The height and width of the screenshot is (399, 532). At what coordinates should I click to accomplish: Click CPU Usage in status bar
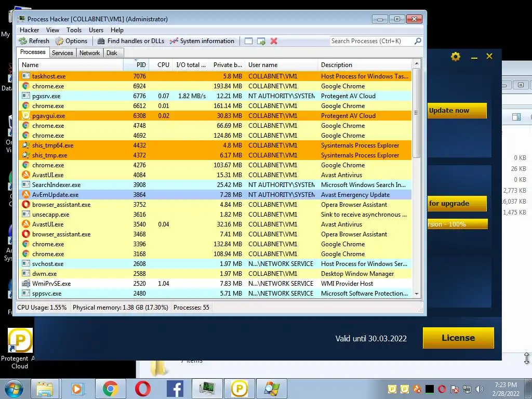tap(42, 308)
